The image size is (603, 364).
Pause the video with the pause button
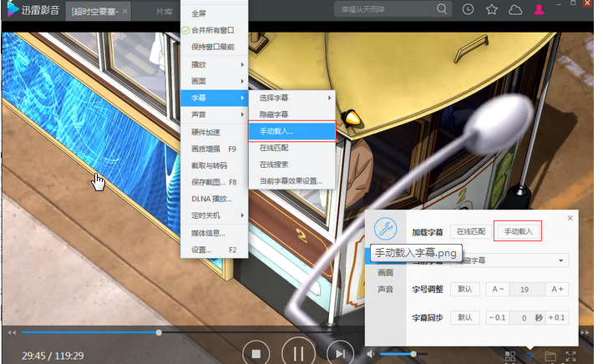tap(297, 353)
